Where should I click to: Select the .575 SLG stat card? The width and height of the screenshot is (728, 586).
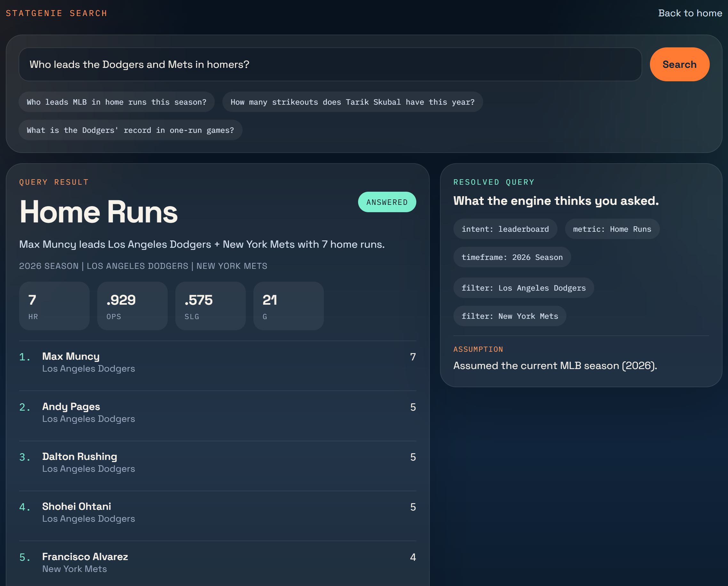[210, 306]
